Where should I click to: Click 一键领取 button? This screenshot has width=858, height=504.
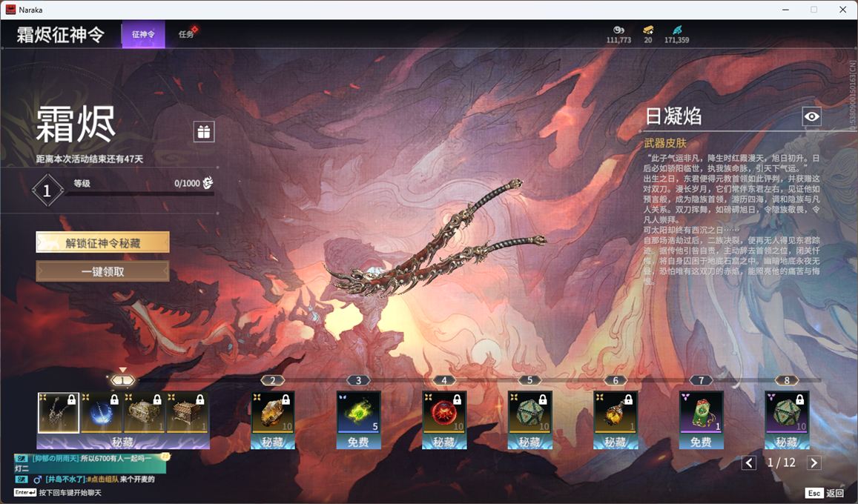pyautogui.click(x=102, y=271)
